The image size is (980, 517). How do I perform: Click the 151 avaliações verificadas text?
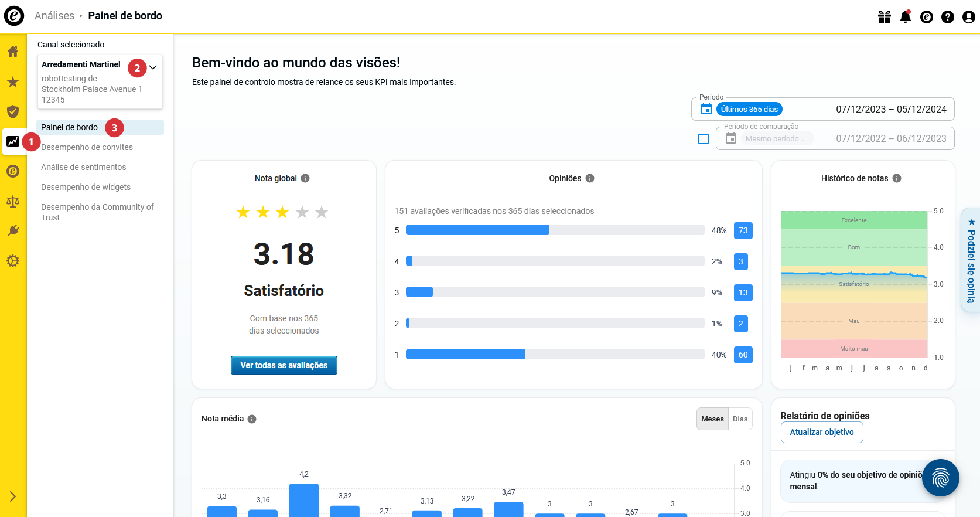pos(494,211)
